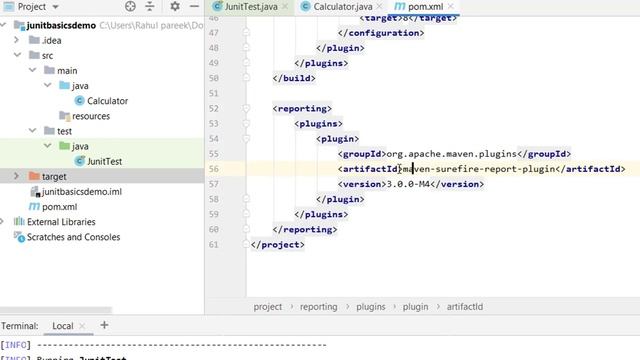This screenshot has width=640, height=360.
Task: Click the version text 3.0.0-M4
Action: pyautogui.click(x=408, y=184)
